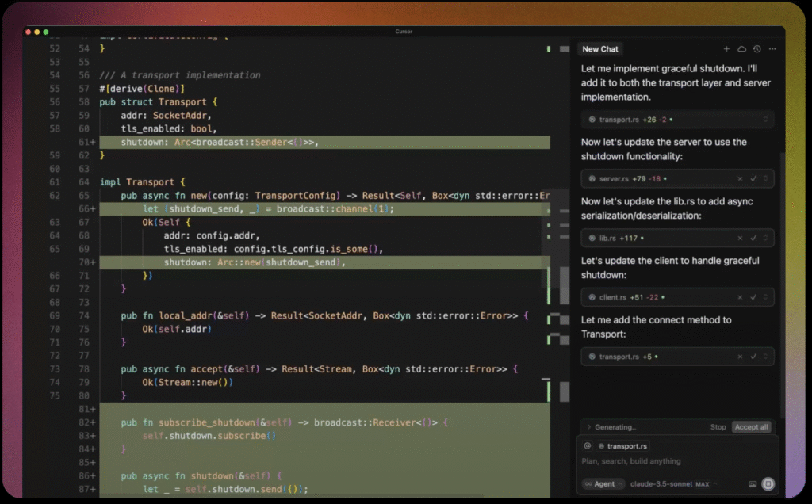Click the Cursor window title
This screenshot has height=504, width=812.
(404, 32)
